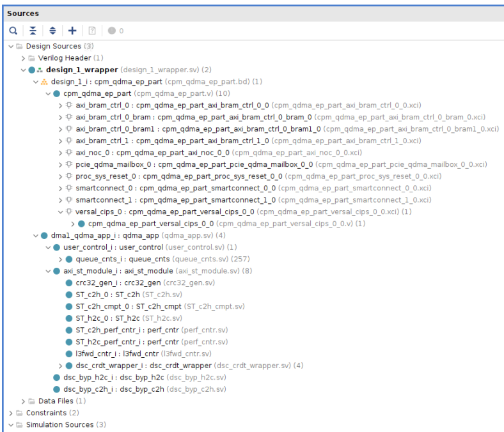Expand the Constraints folder
Screen dimensions: 504x432
click(11, 413)
